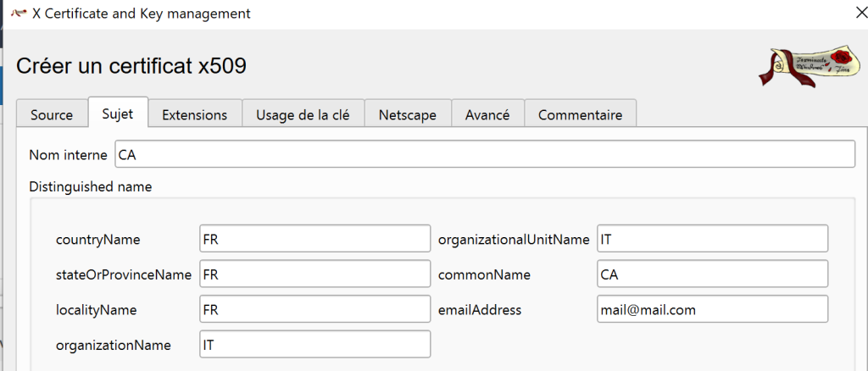Open the Extensions tab
Image resolution: width=868 pixels, height=371 pixels.
click(195, 114)
